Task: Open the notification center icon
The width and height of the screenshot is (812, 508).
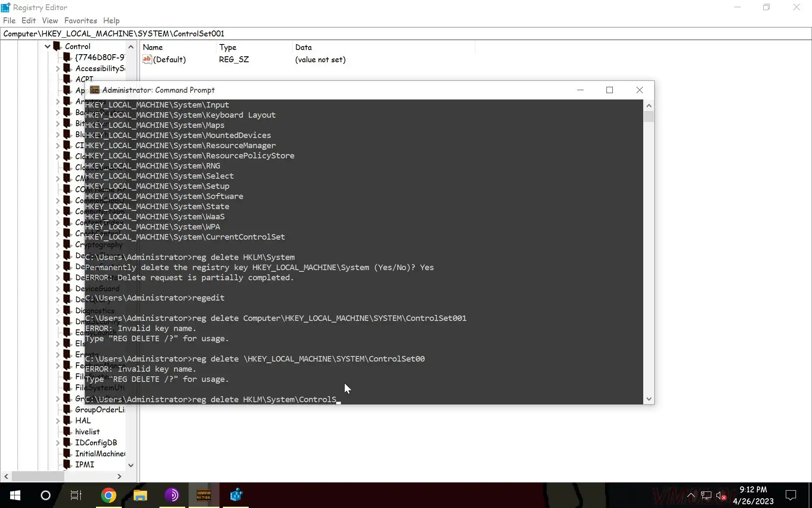Action: 790,495
